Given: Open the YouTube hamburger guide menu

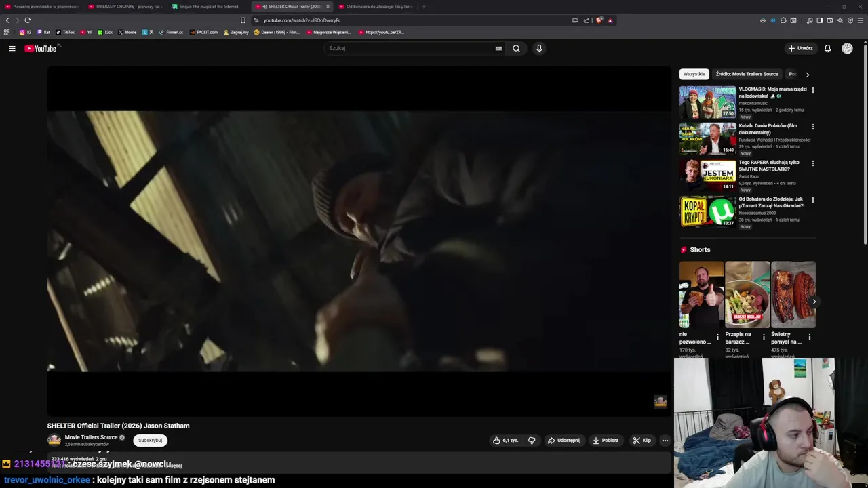Looking at the screenshot, I should tap(12, 49).
